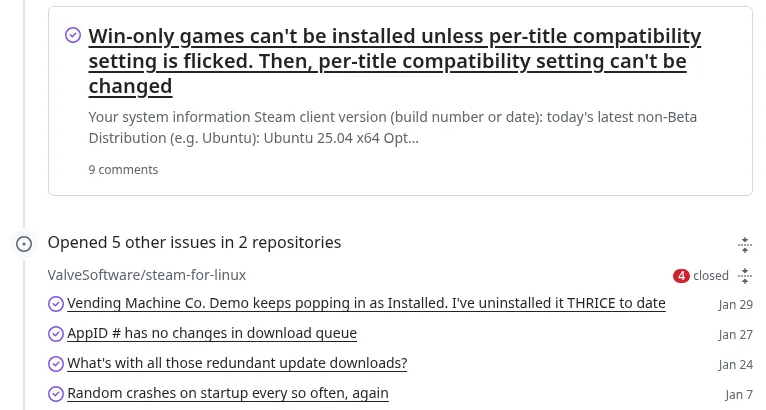Click the red '4' closed count badge
The image size is (766, 410).
pos(681,276)
